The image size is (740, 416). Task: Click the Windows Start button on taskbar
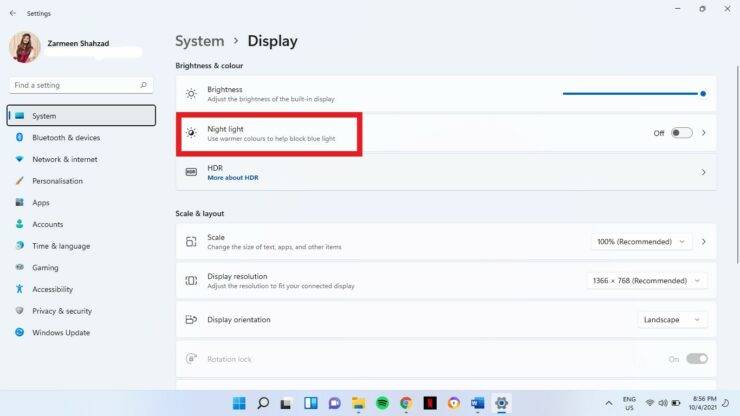coord(239,403)
